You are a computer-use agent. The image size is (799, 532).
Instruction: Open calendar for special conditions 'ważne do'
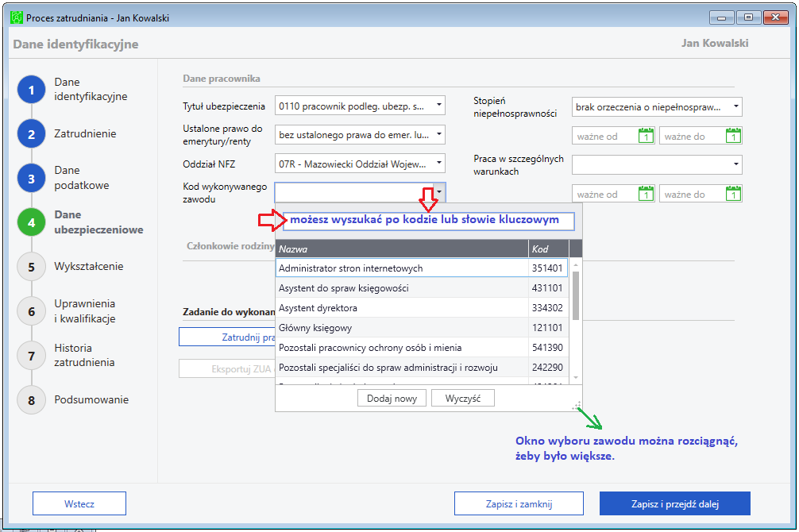733,194
